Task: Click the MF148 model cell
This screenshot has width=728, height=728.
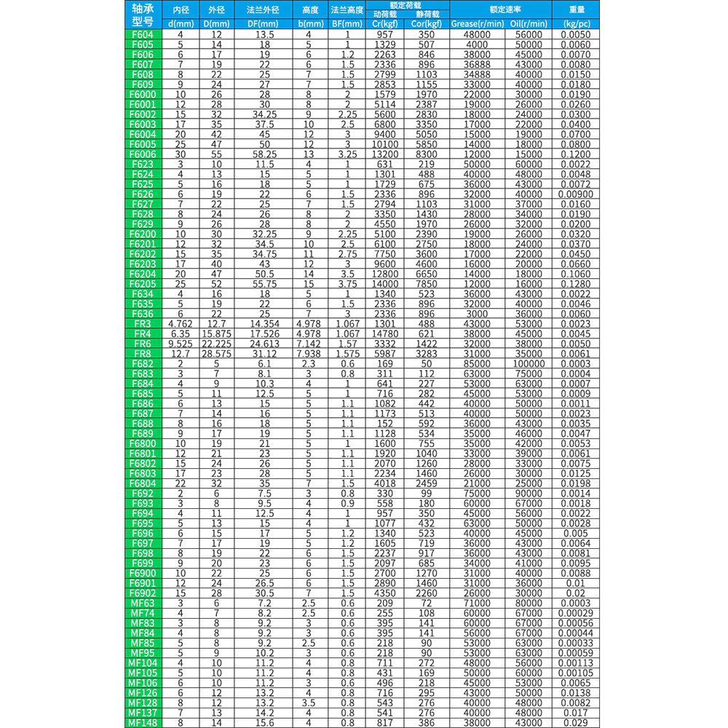Action: (x=143, y=723)
